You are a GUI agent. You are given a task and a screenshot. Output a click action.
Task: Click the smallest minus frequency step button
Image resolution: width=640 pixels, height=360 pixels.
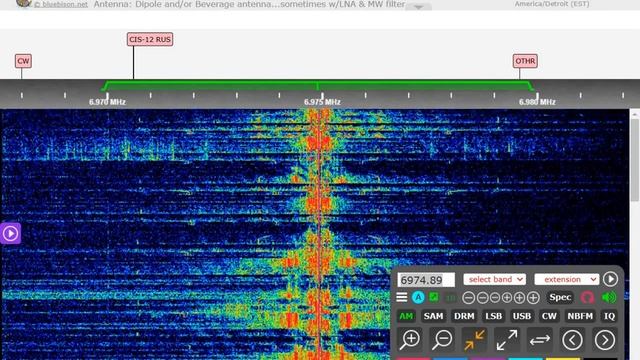click(x=495, y=298)
